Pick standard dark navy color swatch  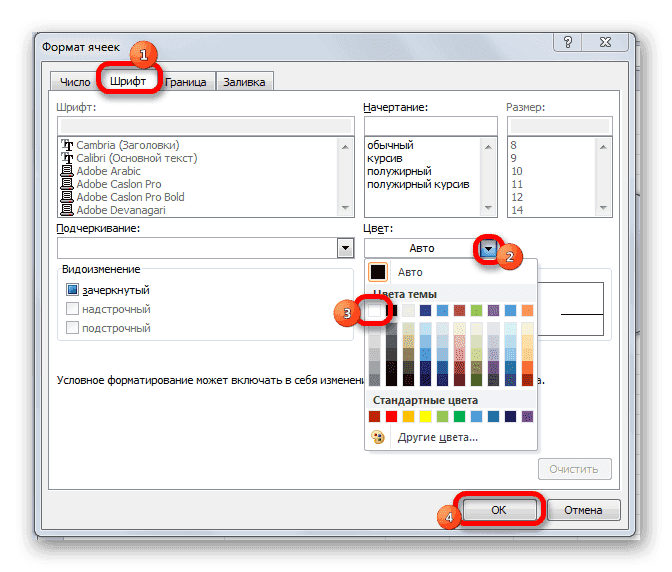[510, 416]
